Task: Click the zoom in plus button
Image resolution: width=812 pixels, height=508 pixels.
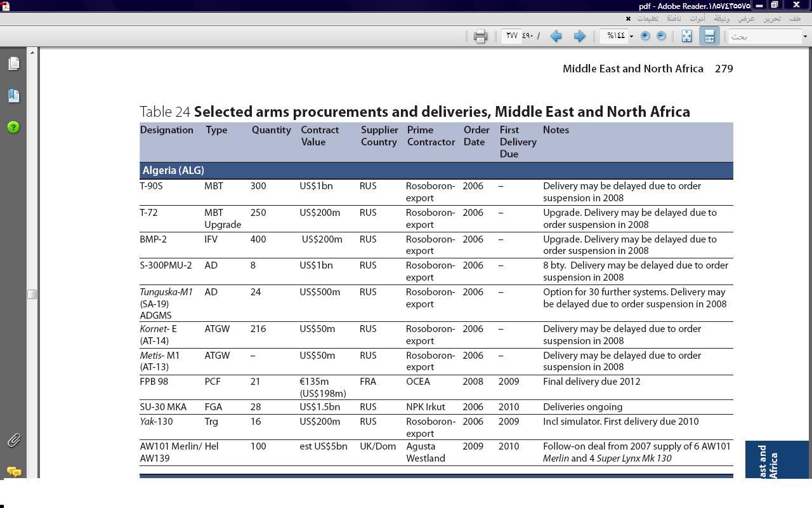Action: coord(645,36)
